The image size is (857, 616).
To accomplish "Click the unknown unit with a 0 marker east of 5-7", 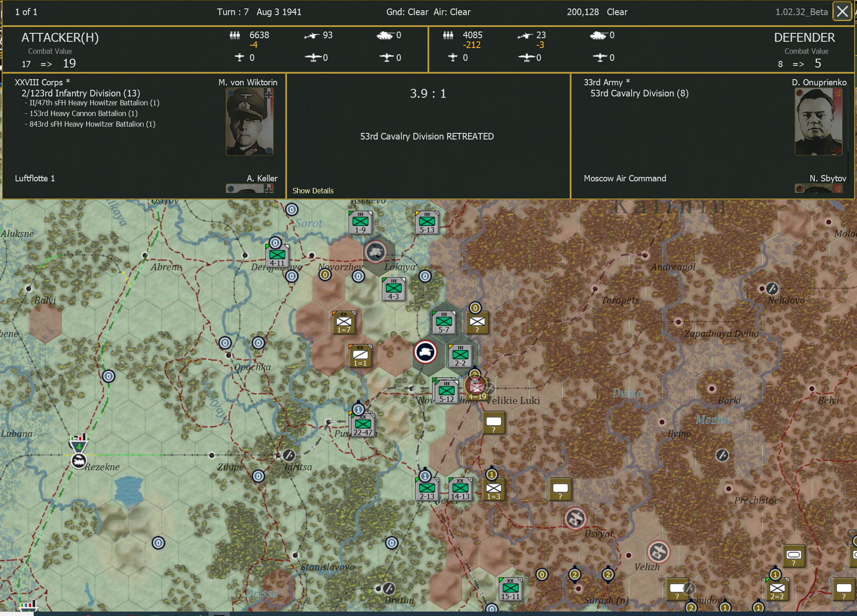I will [x=477, y=322].
